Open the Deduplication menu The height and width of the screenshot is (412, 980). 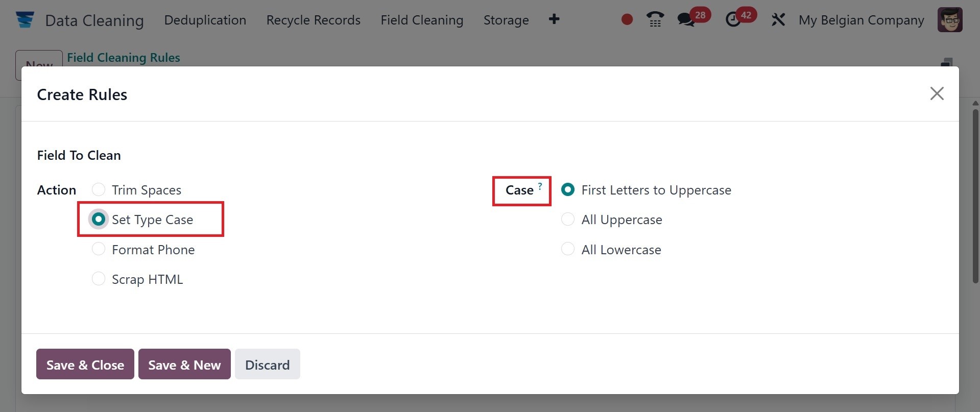point(205,20)
